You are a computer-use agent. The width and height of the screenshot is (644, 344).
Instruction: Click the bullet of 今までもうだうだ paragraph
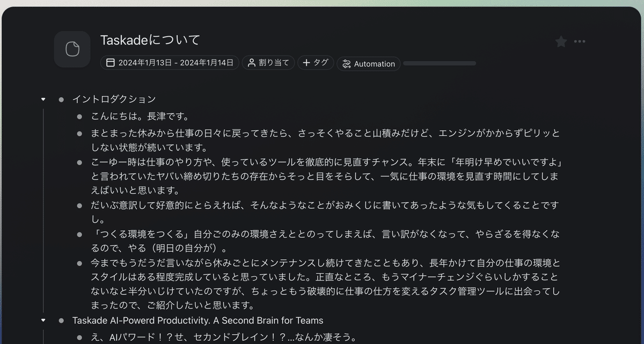point(79,264)
